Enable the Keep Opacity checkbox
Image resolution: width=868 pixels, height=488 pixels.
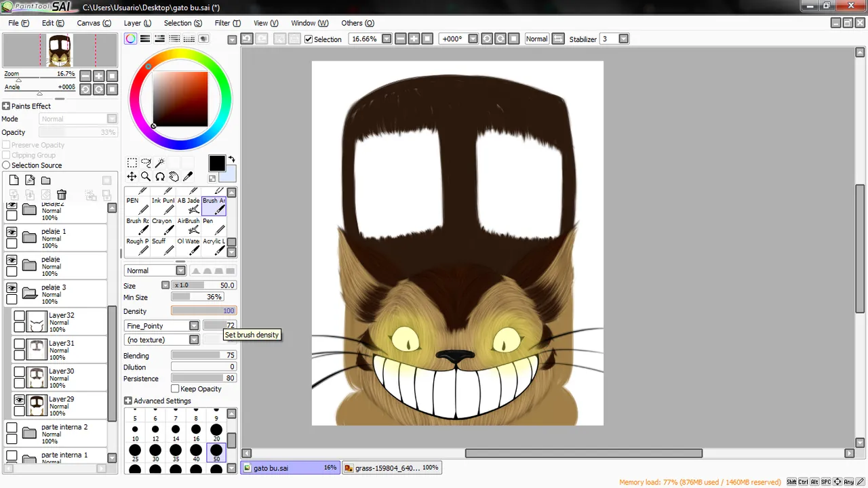[175, 388]
